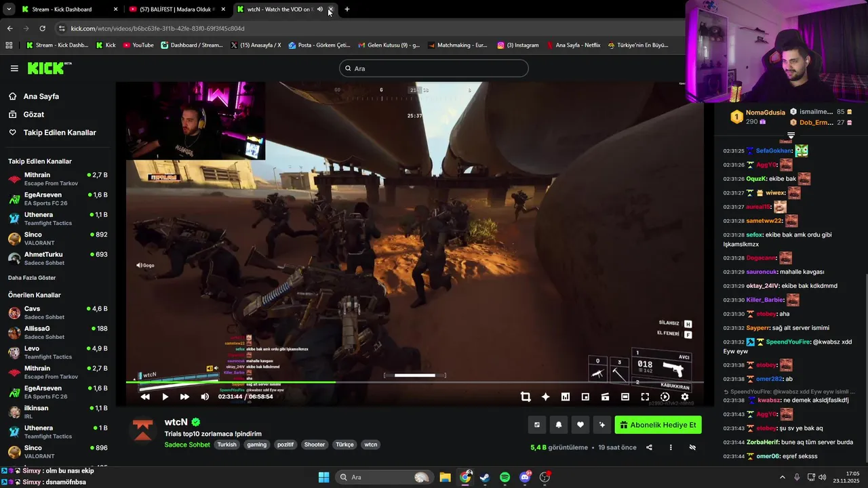868x488 pixels.
Task: Open Spotify from the taskbar
Action: point(505,477)
